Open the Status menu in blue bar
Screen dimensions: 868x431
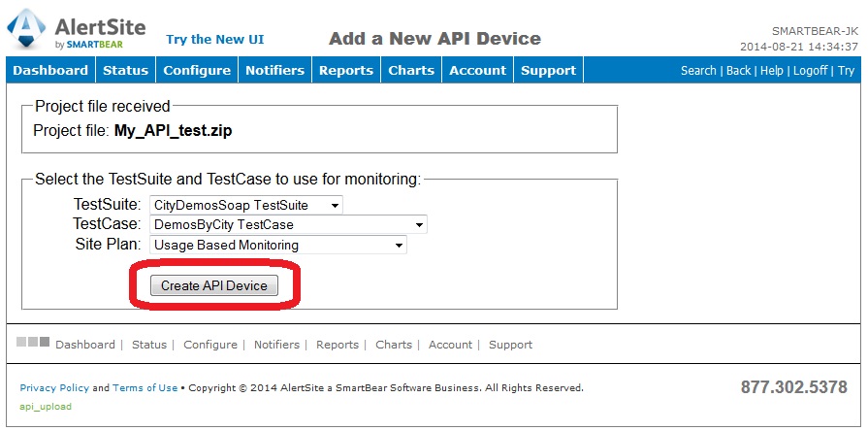pyautogui.click(x=126, y=70)
